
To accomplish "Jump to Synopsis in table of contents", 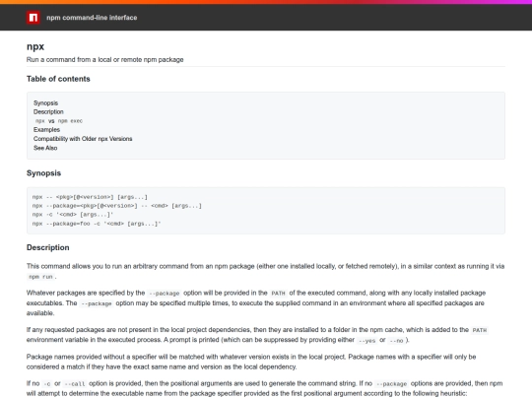I will [45, 103].
